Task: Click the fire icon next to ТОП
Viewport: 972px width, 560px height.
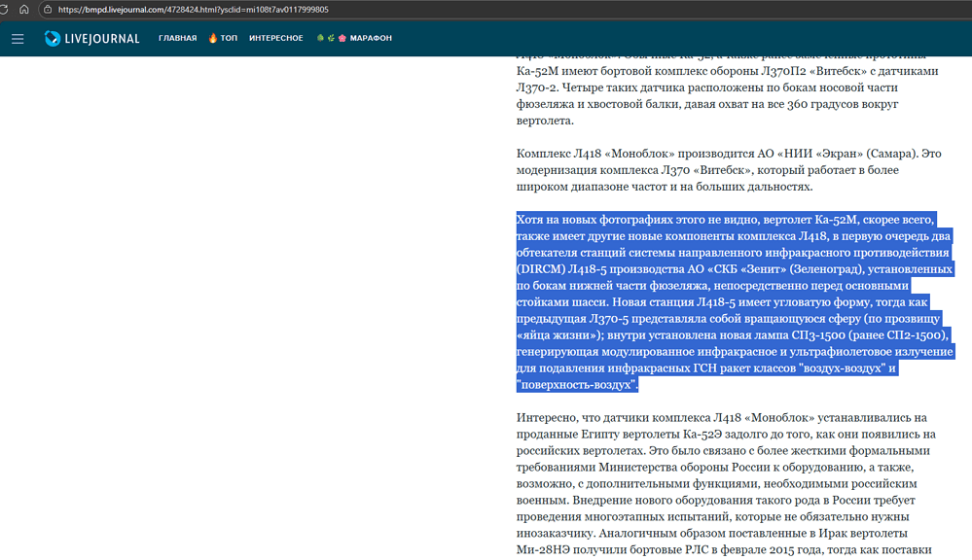Action: click(x=213, y=38)
